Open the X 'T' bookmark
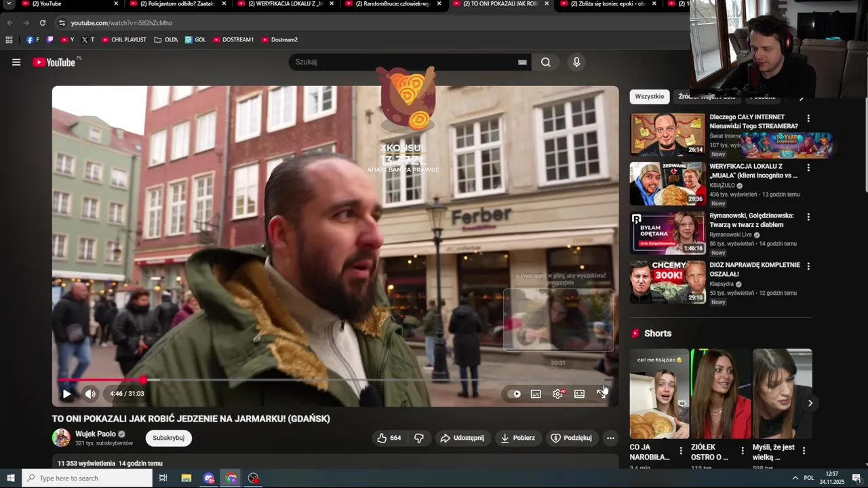The image size is (868, 488). pos(87,40)
